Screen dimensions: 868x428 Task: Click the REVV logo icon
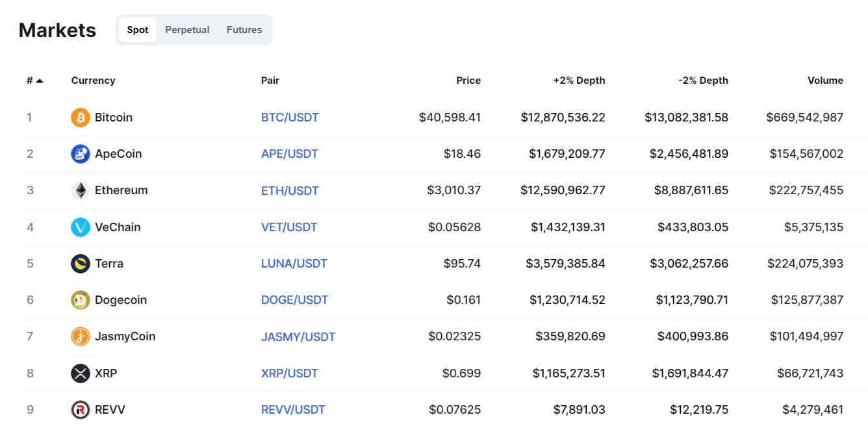[x=80, y=410]
